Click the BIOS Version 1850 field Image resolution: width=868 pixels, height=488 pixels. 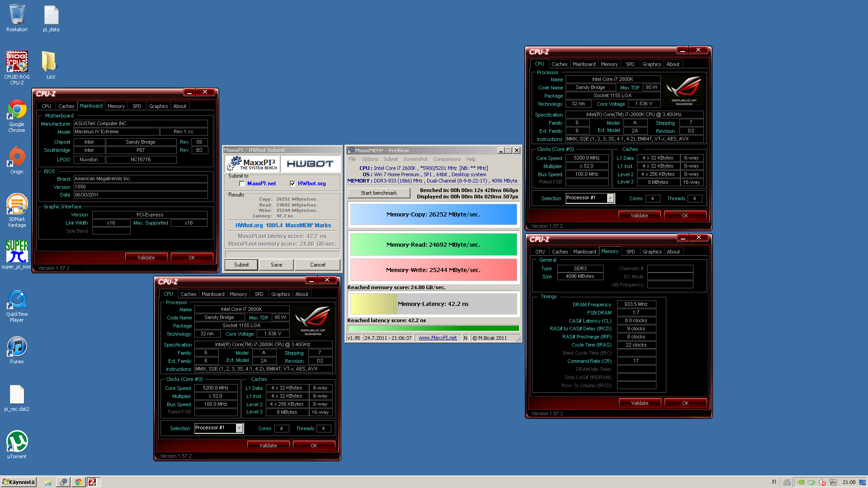pos(141,187)
